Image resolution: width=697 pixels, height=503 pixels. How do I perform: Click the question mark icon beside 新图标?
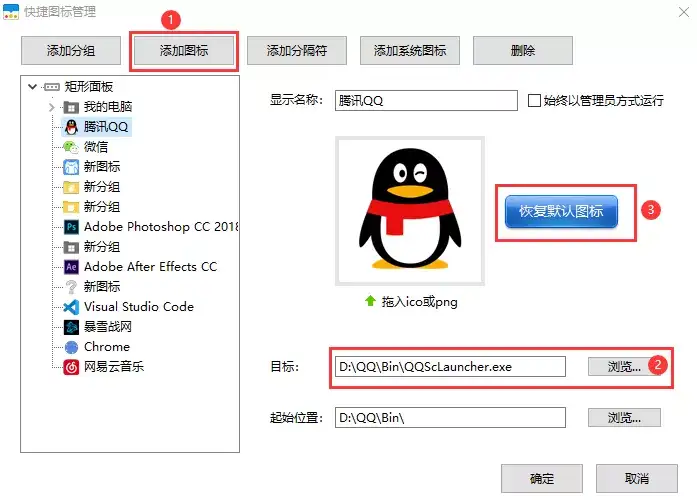pos(71,287)
